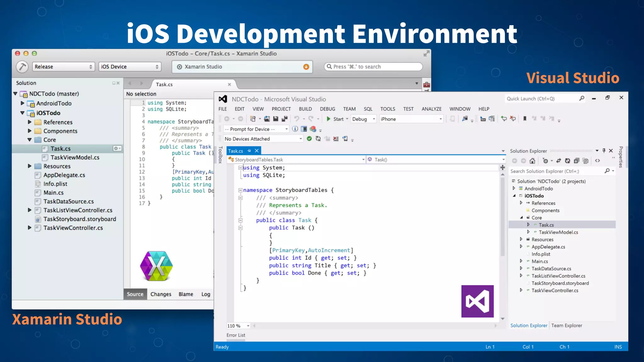
Task: Close the Task.cs tab in Xamarin Studio
Action: [x=229, y=84]
